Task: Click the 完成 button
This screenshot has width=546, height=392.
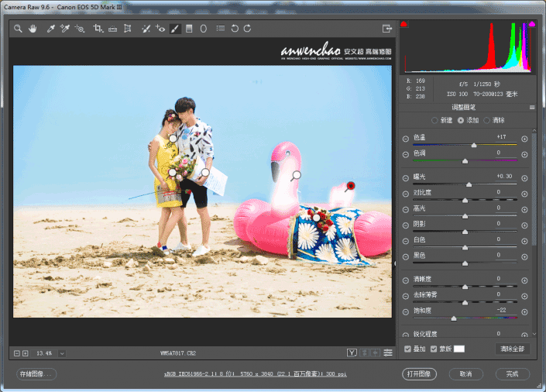Action: click(x=513, y=374)
